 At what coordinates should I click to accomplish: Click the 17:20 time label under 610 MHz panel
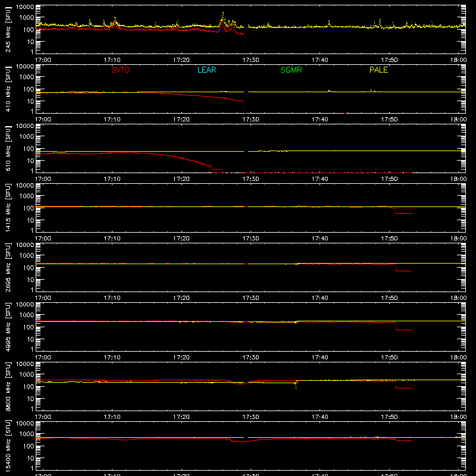[x=181, y=179]
